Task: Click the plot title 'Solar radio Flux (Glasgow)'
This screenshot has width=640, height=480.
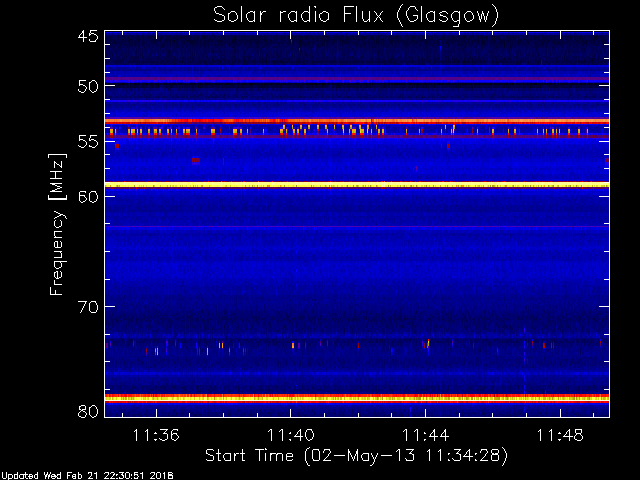Action: 356,16
